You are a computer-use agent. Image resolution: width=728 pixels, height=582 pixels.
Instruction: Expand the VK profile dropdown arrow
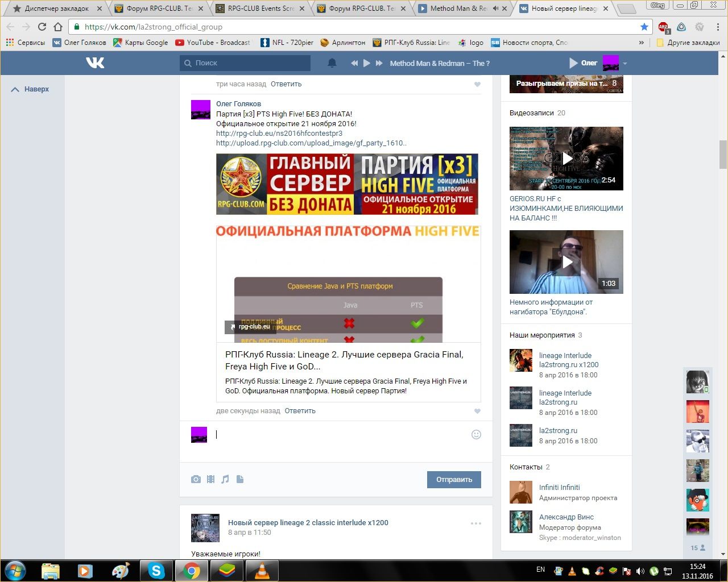pyautogui.click(x=624, y=64)
